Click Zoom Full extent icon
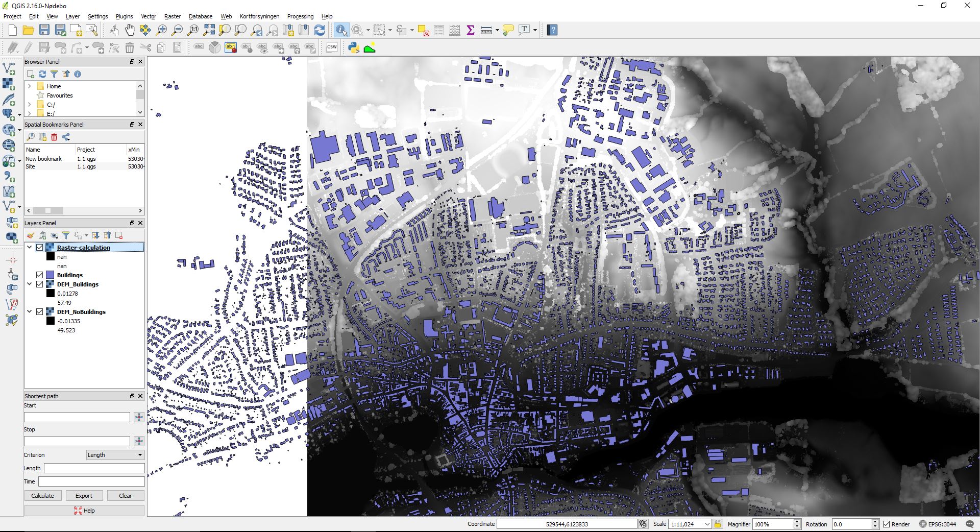The height and width of the screenshot is (532, 980). tap(209, 30)
